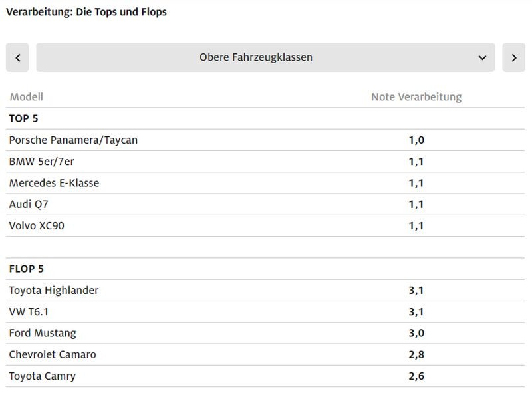Viewport: 532px width, 393px height.
Task: Select the Toyota Camry row
Action: coord(42,376)
